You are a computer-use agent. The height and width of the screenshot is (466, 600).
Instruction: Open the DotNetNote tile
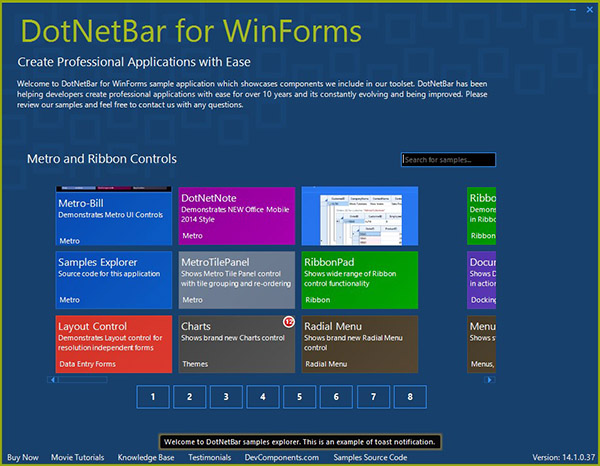[237, 216]
